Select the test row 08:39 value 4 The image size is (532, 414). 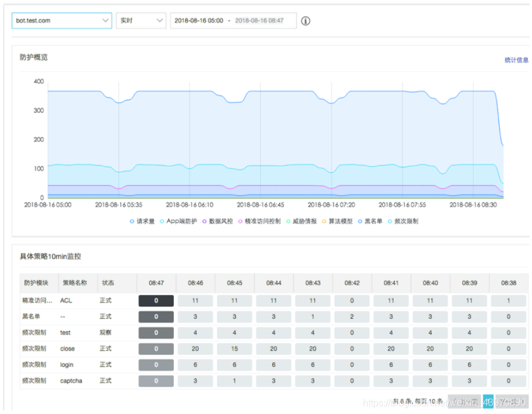(x=469, y=333)
